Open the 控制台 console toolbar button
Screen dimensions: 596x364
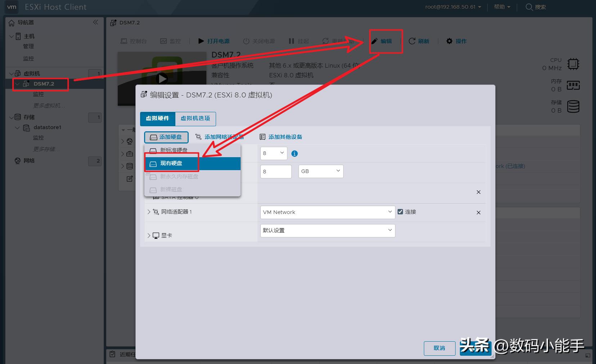(134, 41)
